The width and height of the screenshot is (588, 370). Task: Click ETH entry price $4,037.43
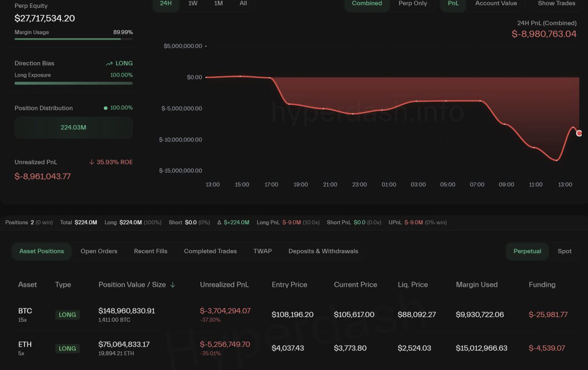point(288,348)
